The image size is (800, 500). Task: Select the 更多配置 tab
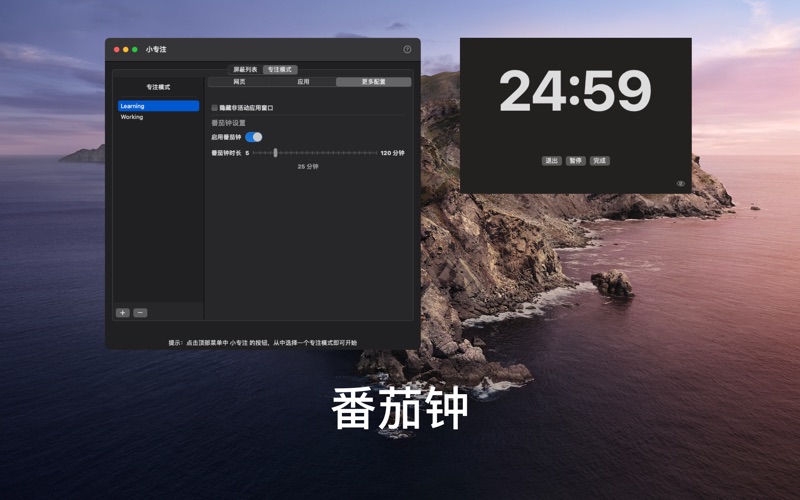point(373,82)
